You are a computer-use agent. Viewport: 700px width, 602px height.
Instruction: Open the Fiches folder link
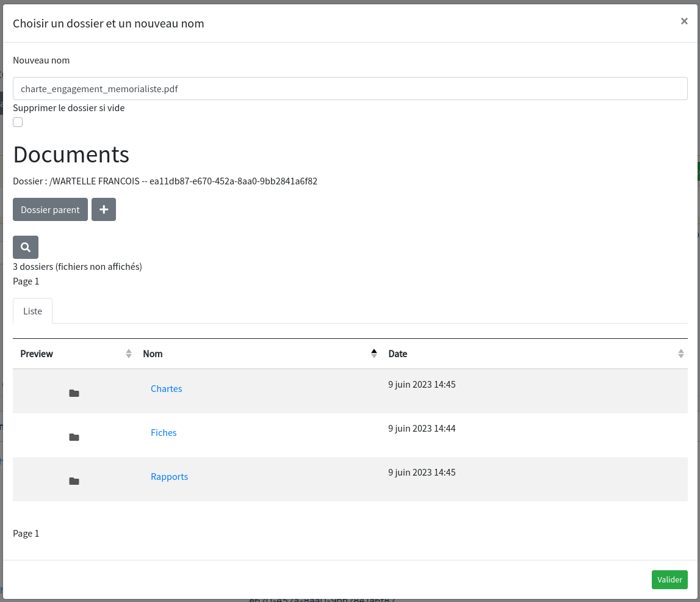tap(164, 432)
